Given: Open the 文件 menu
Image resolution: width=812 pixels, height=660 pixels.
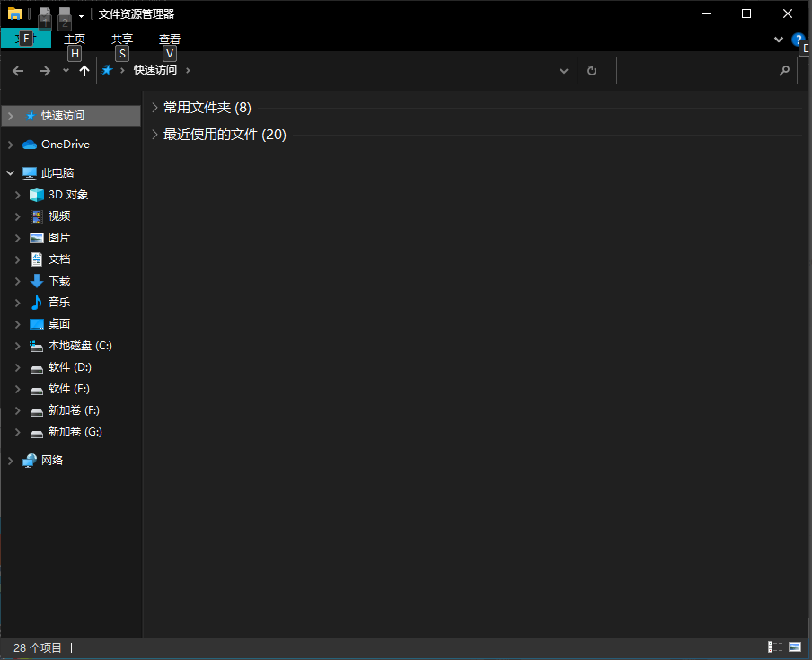Looking at the screenshot, I should point(26,39).
